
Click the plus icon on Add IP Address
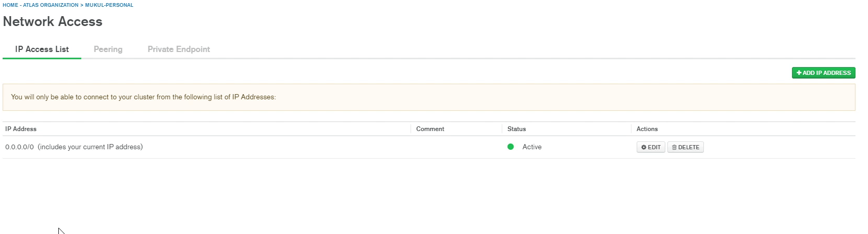799,73
